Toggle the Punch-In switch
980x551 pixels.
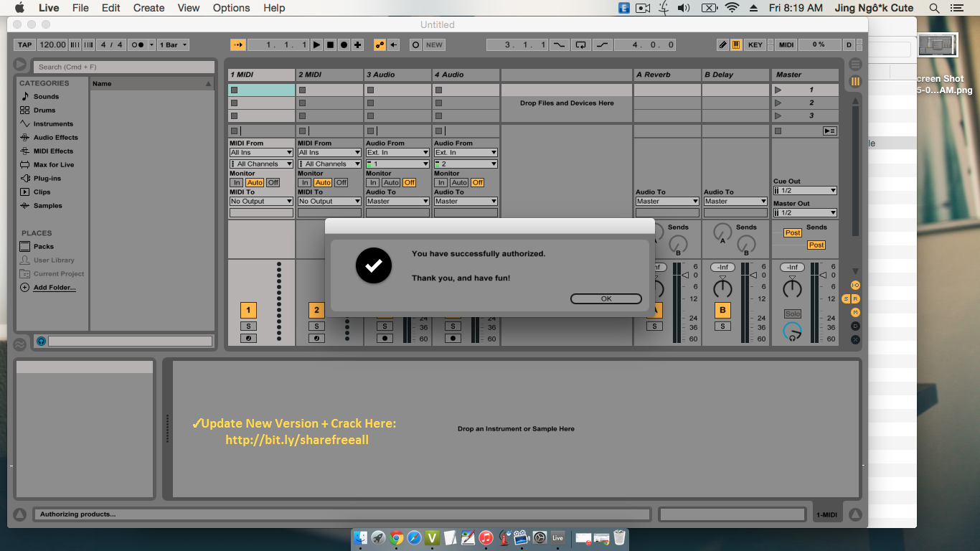click(559, 44)
